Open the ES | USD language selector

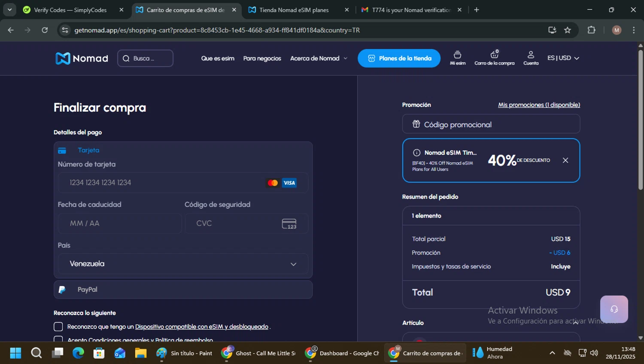point(563,58)
